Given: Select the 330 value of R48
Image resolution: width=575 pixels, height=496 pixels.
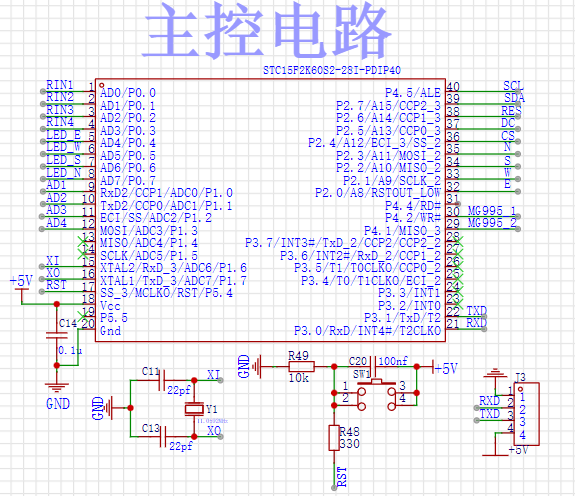Looking at the screenshot, I should tap(349, 444).
